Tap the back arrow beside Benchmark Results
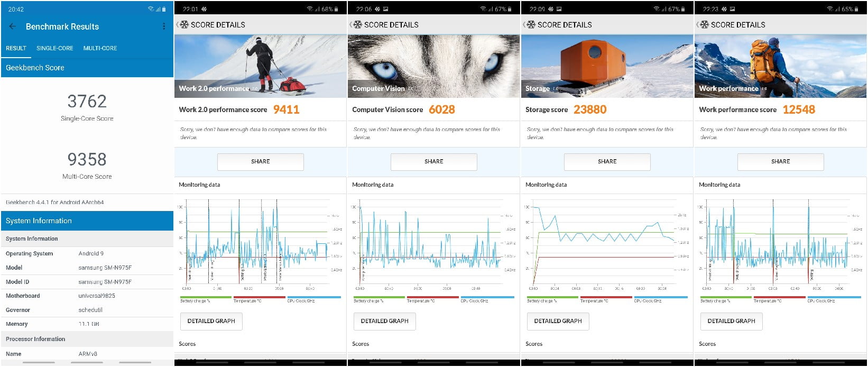The width and height of the screenshot is (868, 367). point(13,26)
